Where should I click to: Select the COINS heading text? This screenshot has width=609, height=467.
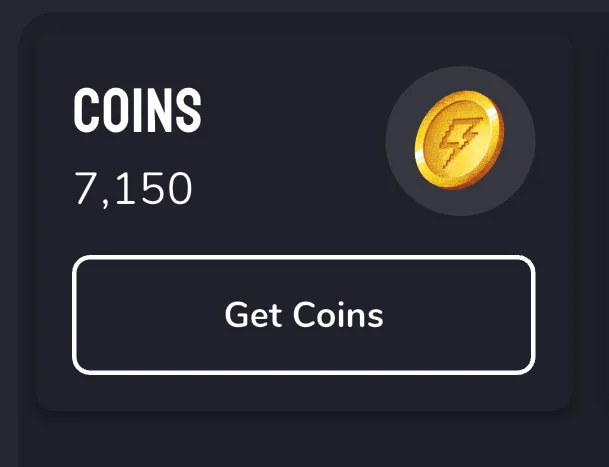(x=137, y=110)
